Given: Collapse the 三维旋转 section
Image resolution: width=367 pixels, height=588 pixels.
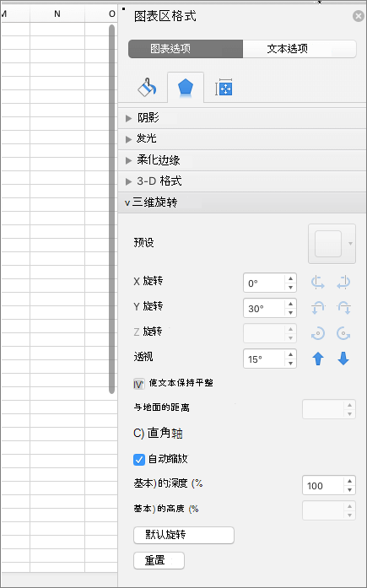Looking at the screenshot, I should tap(242, 202).
